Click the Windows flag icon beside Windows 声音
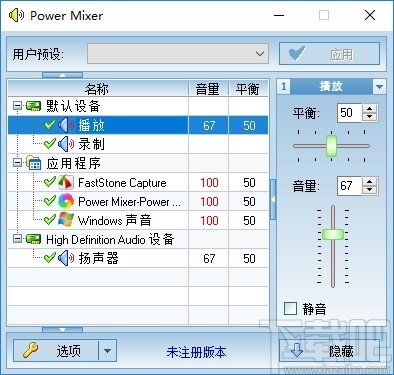 (66, 220)
